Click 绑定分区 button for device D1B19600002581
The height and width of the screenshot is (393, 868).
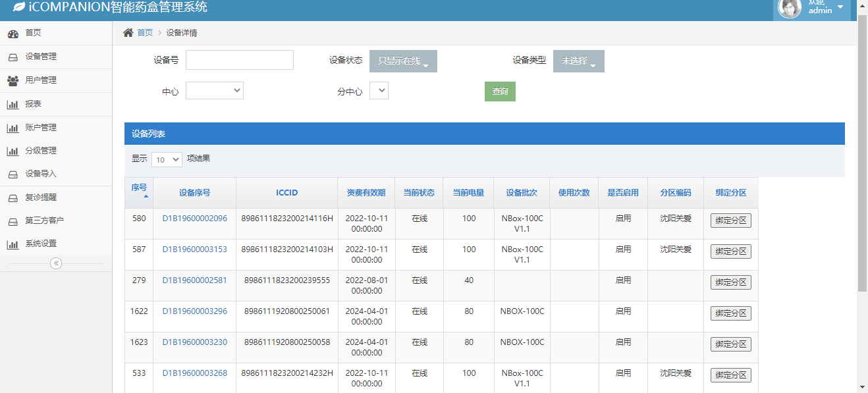[730, 282]
